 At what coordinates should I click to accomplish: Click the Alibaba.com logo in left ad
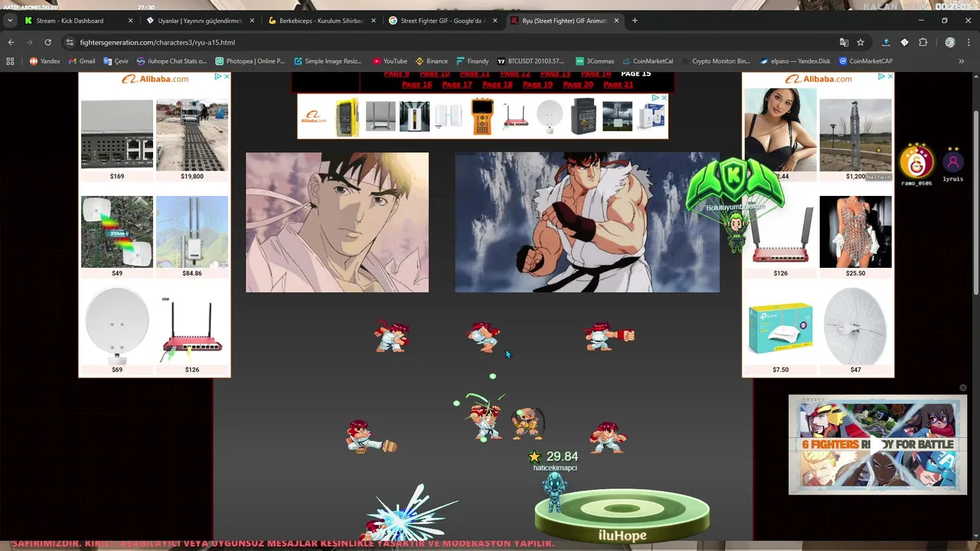coord(155,79)
